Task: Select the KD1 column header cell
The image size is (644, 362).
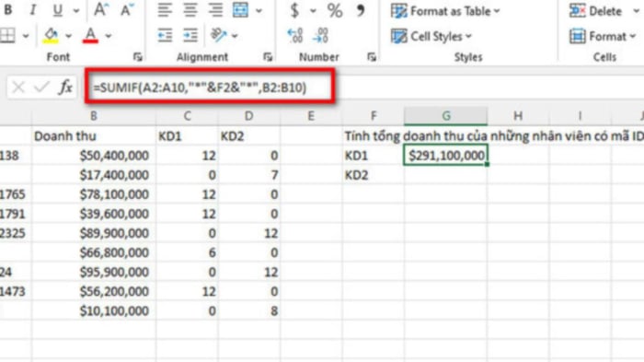Action: tap(187, 136)
